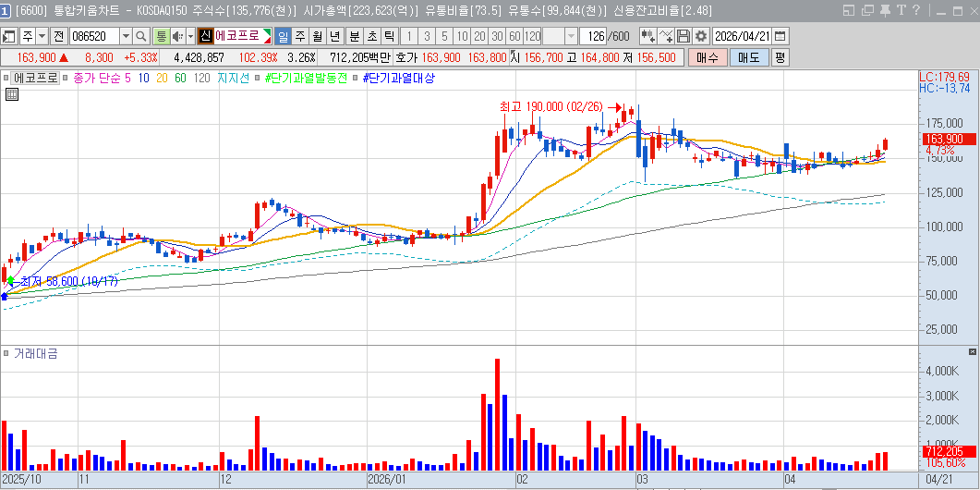Open help with question mark icon
980x490 pixels.
(x=916, y=10)
